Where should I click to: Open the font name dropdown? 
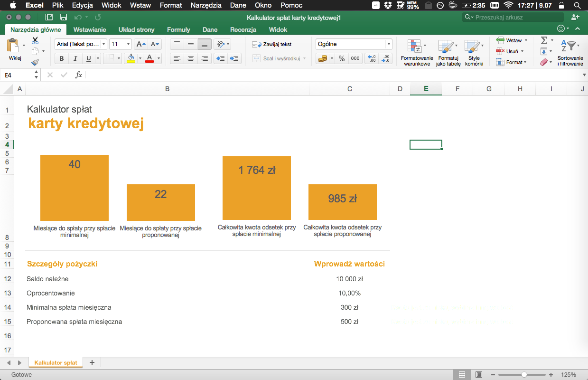click(104, 44)
